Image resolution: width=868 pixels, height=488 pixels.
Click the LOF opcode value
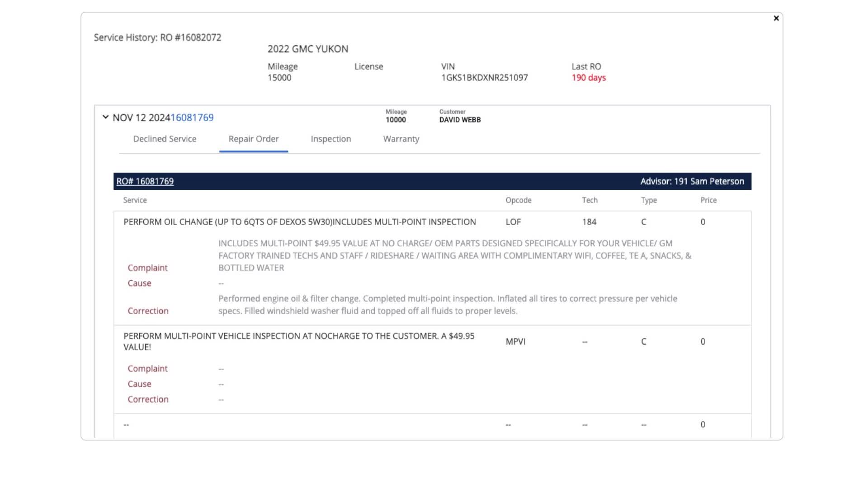(513, 222)
